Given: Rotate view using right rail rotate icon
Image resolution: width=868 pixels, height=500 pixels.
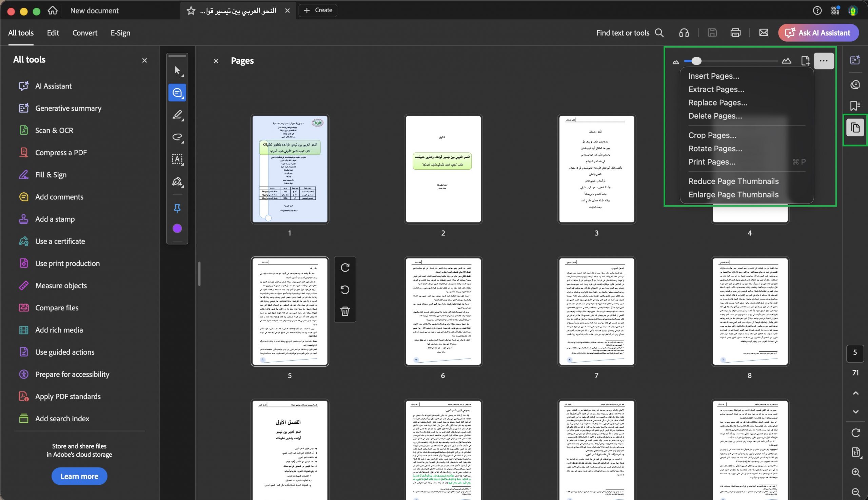Looking at the screenshot, I should click(x=855, y=433).
